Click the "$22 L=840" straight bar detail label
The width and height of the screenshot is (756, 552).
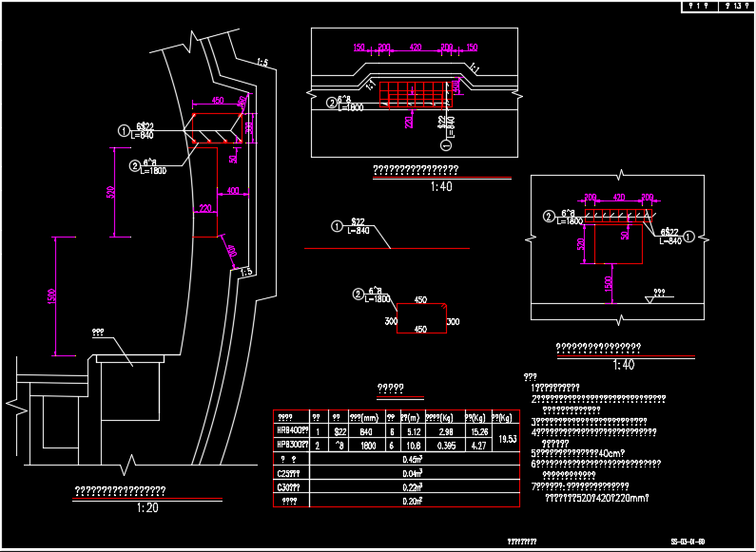359,226
